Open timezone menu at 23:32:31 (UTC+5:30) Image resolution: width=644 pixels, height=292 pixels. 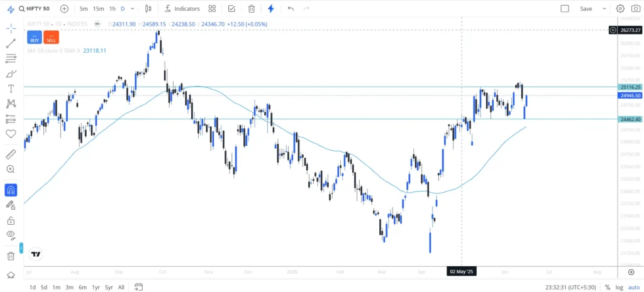click(x=571, y=287)
